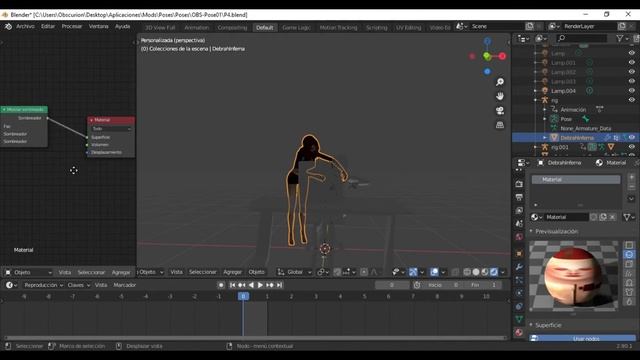Open the viewport zoom tool
Image resolution: width=640 pixels, height=360 pixels.
point(500,82)
